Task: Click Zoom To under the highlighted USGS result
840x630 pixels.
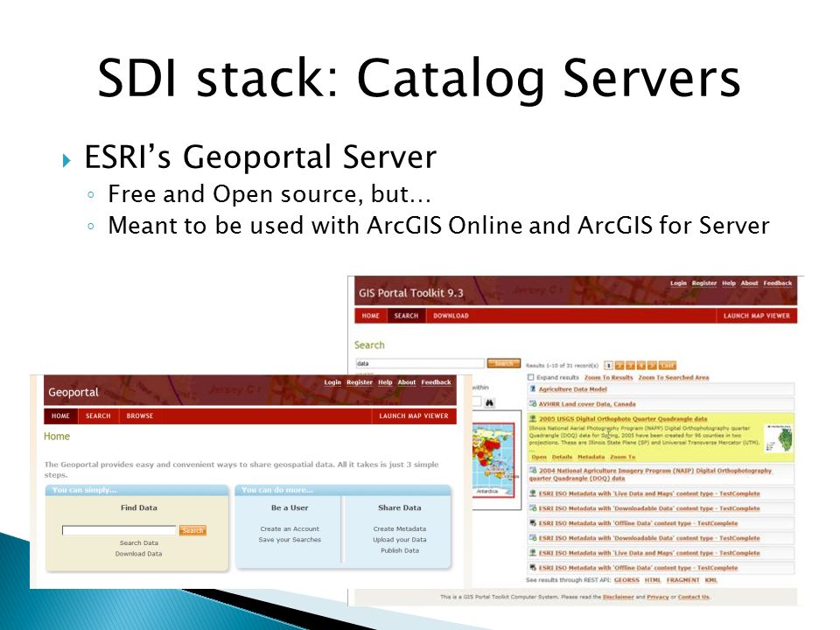Action: click(x=622, y=457)
